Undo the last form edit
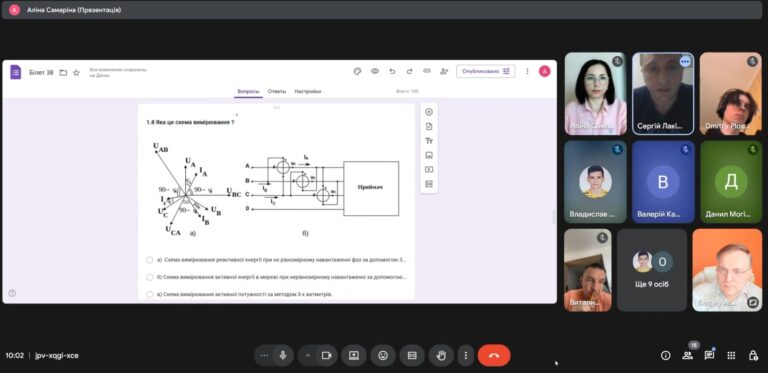Image resolution: width=768 pixels, height=373 pixels. [x=392, y=71]
